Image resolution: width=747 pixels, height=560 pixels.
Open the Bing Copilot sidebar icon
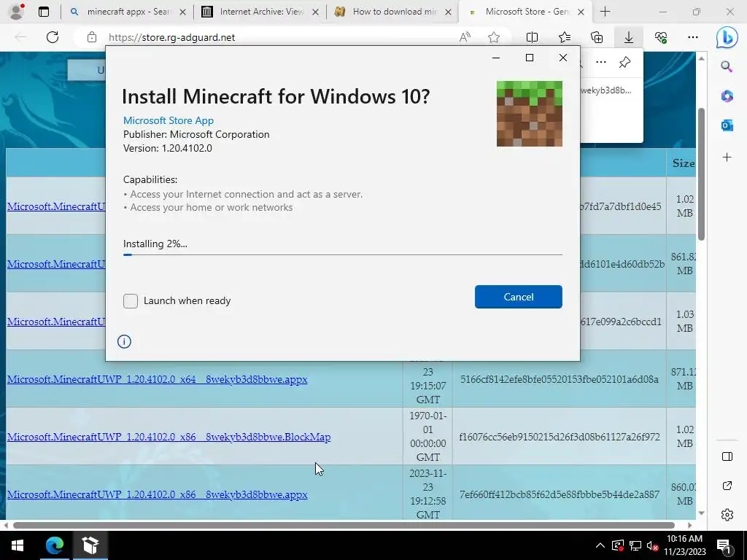[727, 38]
